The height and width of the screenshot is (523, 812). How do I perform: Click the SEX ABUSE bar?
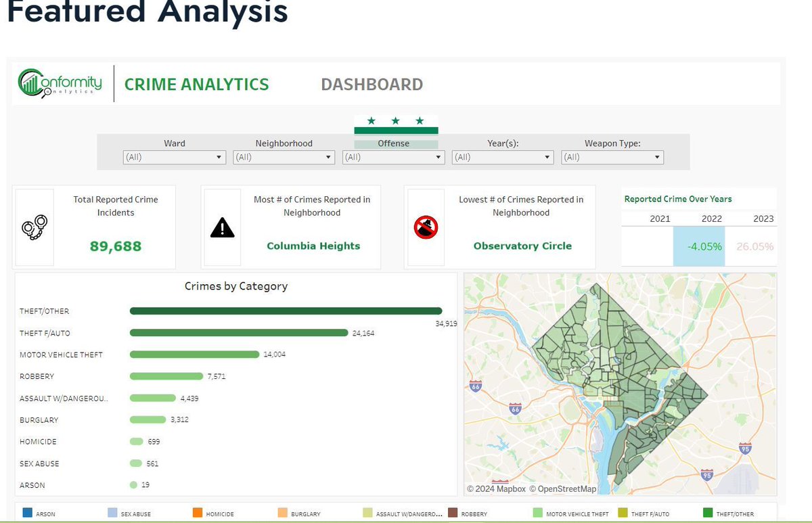(136, 463)
